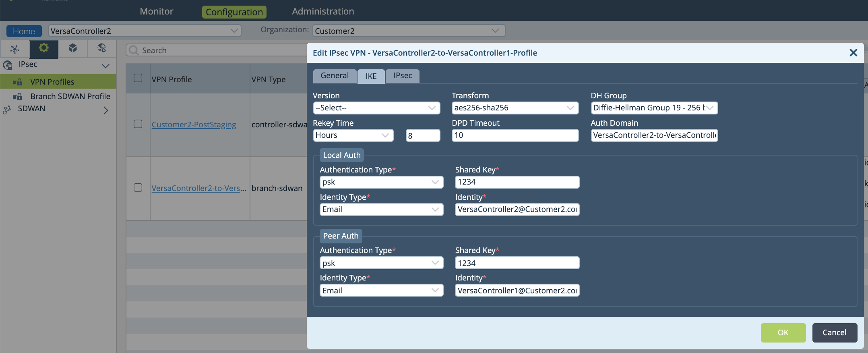Click the Auth Domain field

coord(654,135)
